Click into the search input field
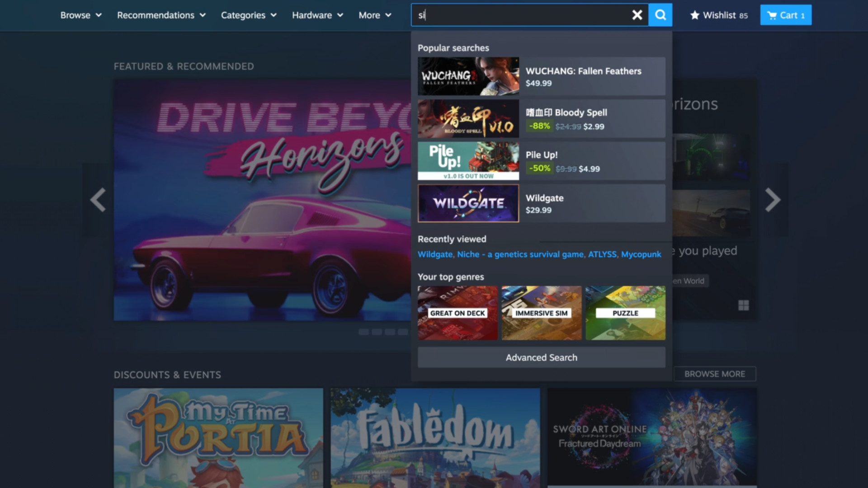This screenshot has height=488, width=868. click(520, 15)
